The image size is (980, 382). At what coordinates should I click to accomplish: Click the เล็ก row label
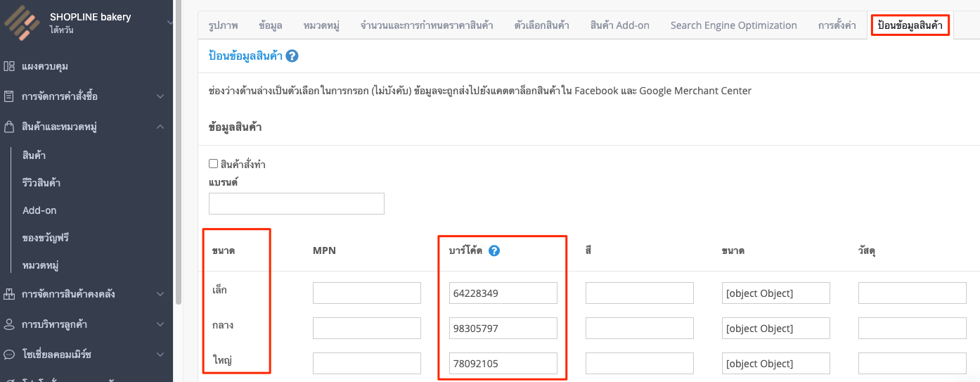219,290
